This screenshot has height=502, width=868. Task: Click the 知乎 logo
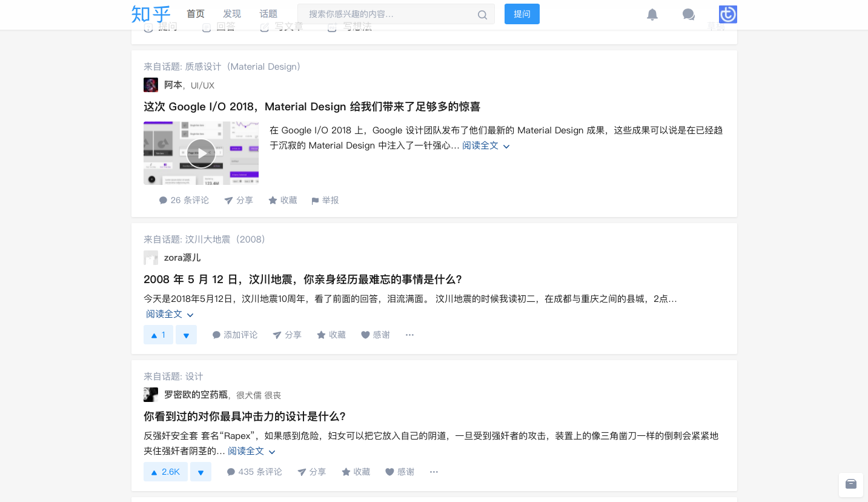coord(149,14)
